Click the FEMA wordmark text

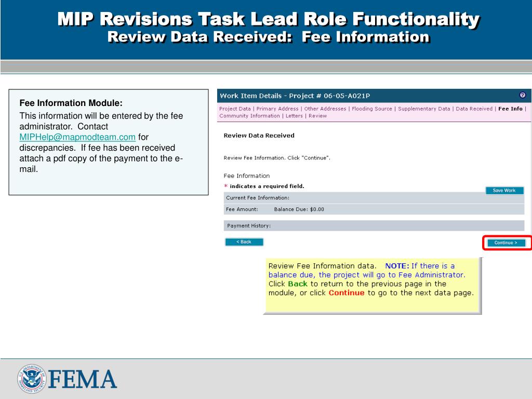coord(83,379)
